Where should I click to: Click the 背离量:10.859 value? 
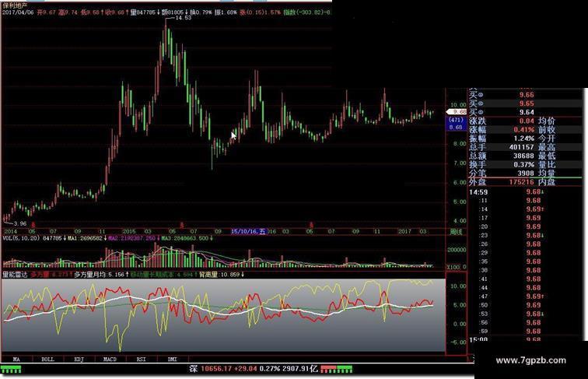[222, 275]
